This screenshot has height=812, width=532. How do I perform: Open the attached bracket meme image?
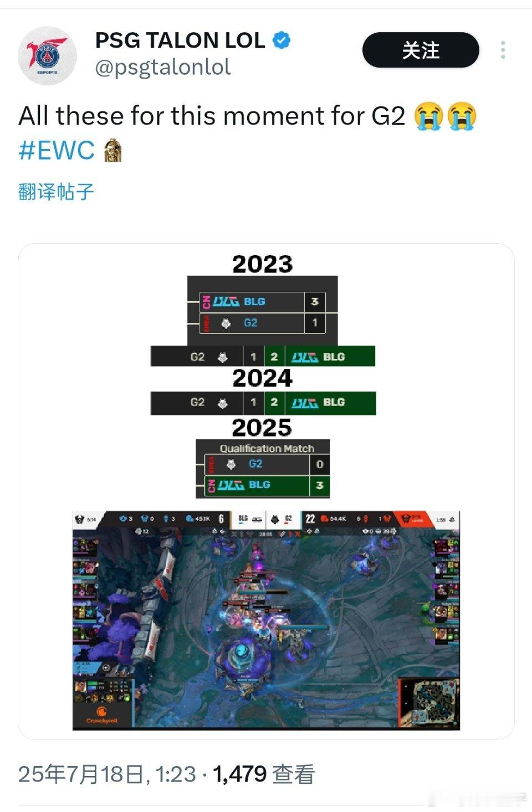click(266, 491)
